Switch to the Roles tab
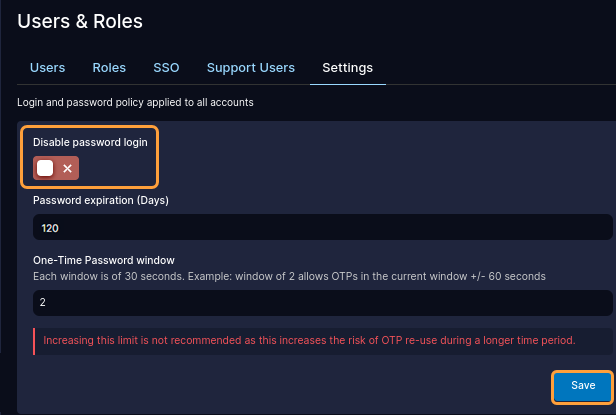Image resolution: width=616 pixels, height=415 pixels. click(109, 68)
